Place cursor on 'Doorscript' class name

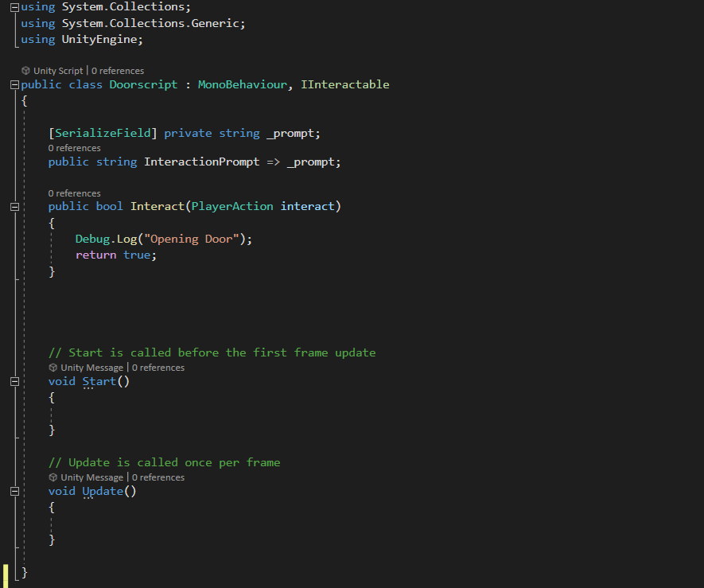(144, 84)
